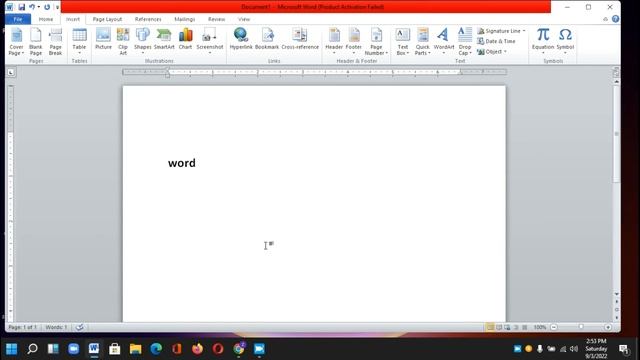Viewport: 640px width, 360px height.
Task: Open proofing errors check icon
Action: 80,327
